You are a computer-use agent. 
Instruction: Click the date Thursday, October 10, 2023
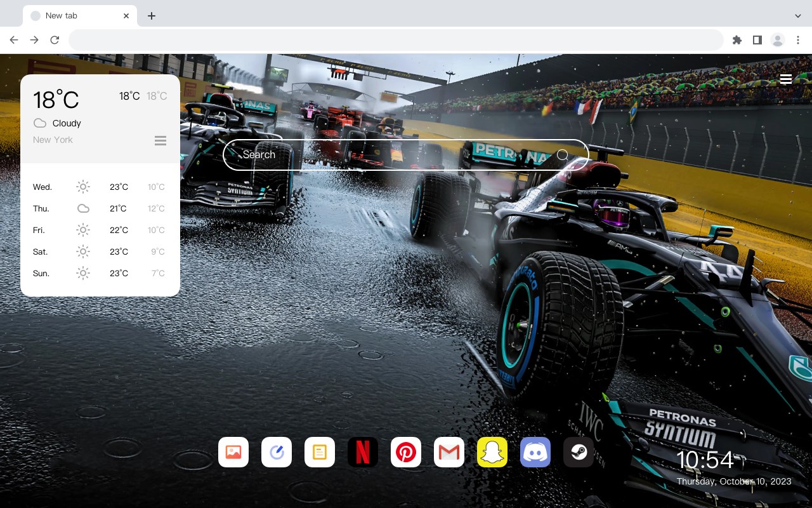734,481
